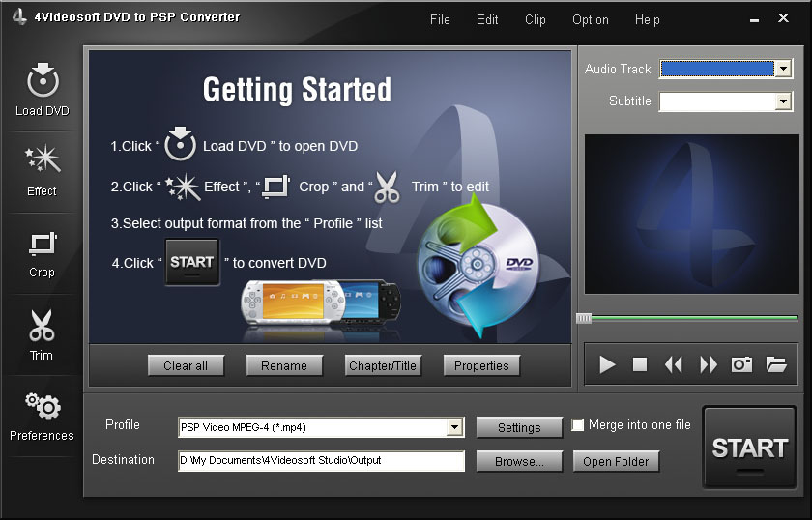The height and width of the screenshot is (520, 812).
Task: Click Effect icon in Getting Started step 2
Action: tap(183, 187)
